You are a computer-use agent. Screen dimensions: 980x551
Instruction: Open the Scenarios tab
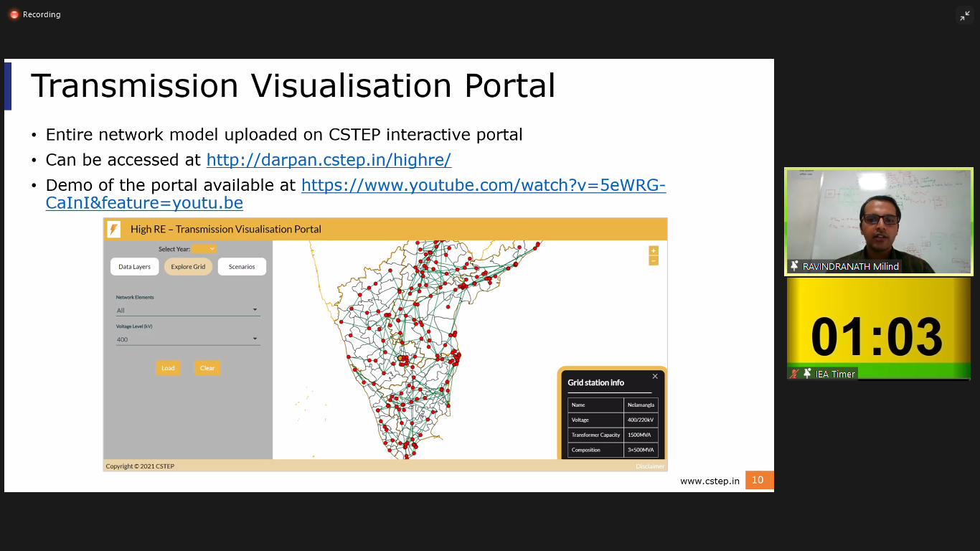pyautogui.click(x=242, y=267)
